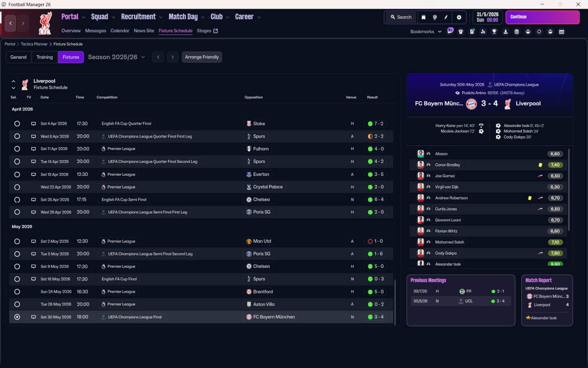Image resolution: width=588 pixels, height=368 pixels.
Task: Click the Man Utd club badge
Action: point(249,241)
